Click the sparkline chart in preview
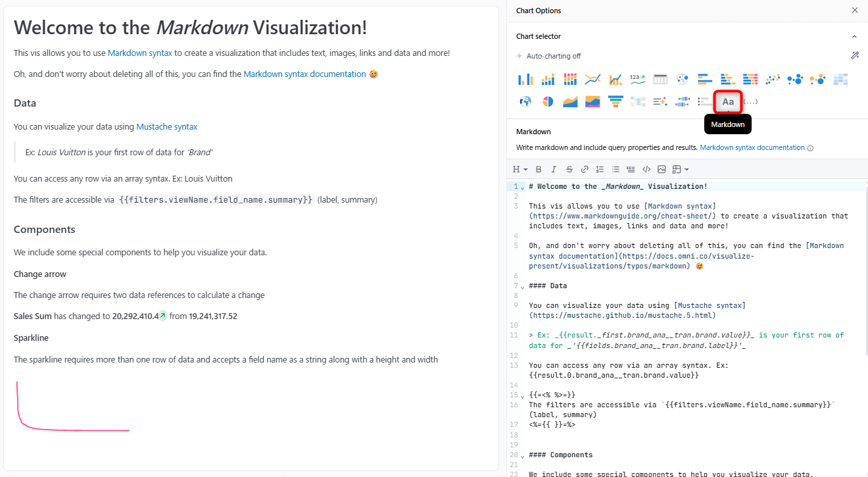 (72, 407)
